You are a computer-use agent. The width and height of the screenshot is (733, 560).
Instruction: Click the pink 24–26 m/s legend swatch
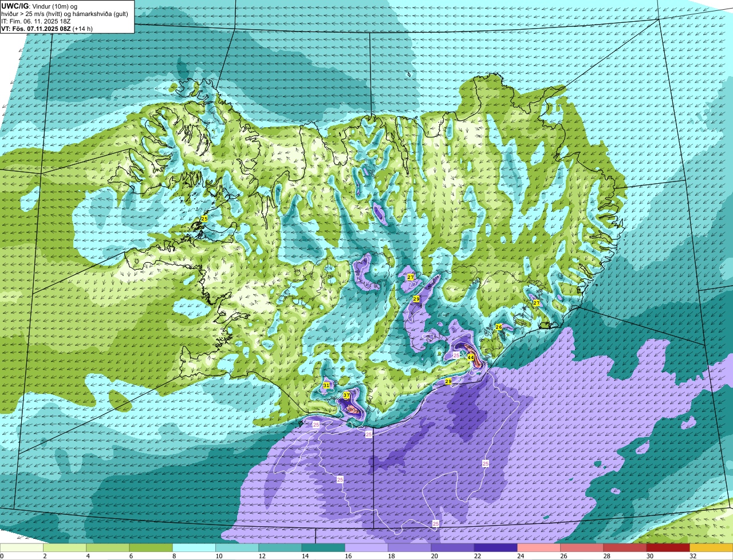click(x=539, y=548)
